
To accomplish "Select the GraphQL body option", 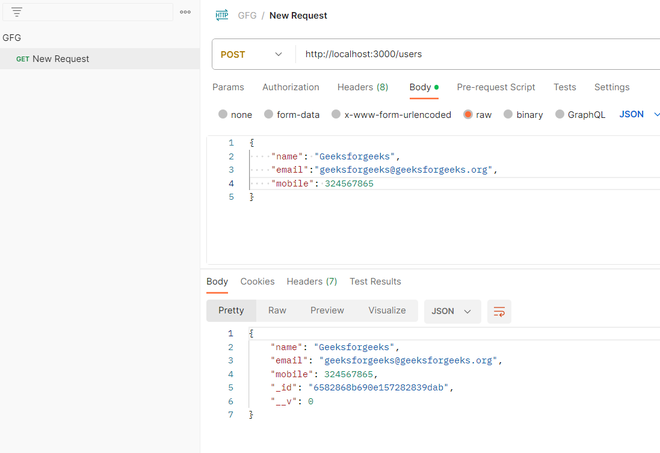I will tap(560, 115).
